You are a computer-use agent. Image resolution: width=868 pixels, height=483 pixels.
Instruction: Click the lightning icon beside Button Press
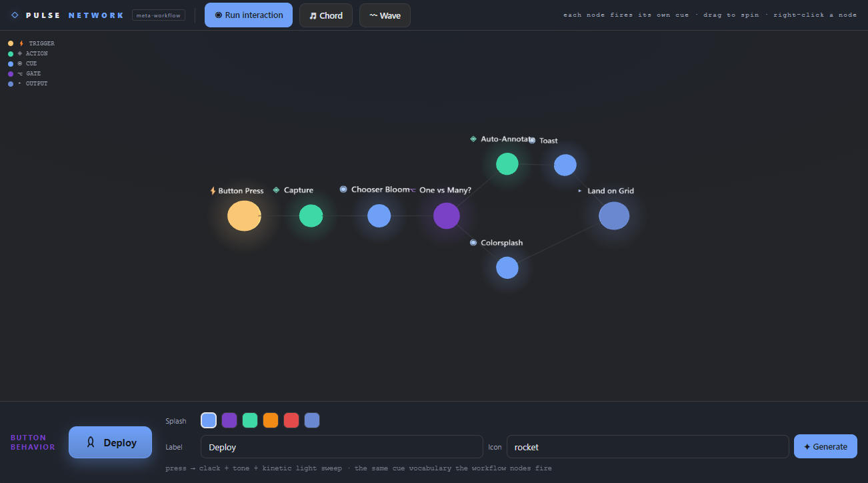pos(213,191)
